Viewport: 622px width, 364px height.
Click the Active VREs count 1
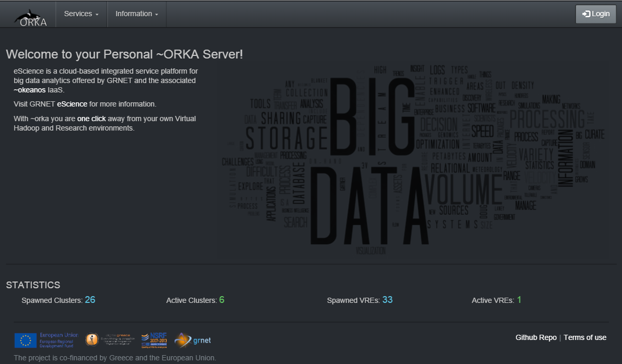[519, 300]
